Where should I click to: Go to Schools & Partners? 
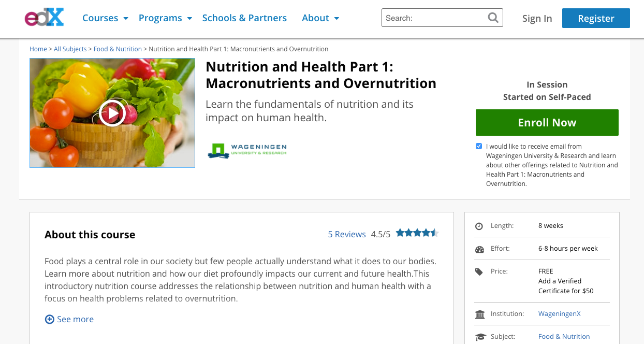pos(244,18)
